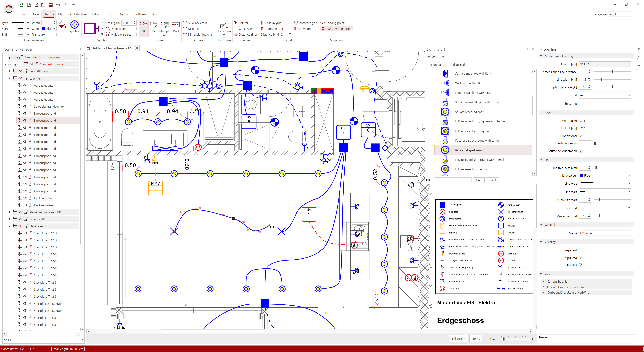Click the Fill screen button
The height and width of the screenshot is (352, 644).
[458, 339]
